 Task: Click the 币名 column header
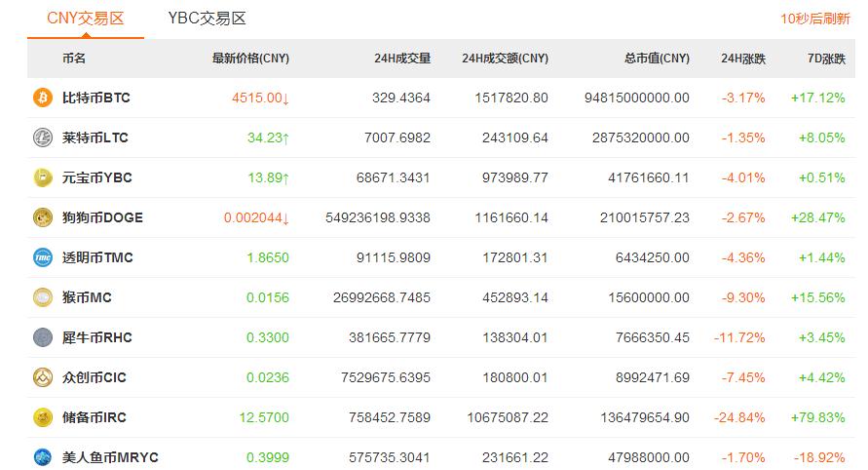pos(74,59)
